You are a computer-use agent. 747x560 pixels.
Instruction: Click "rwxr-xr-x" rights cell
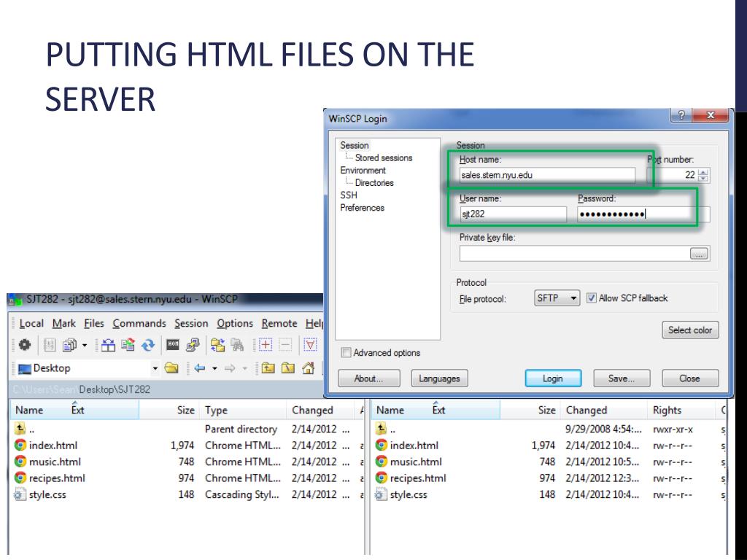pyautogui.click(x=673, y=429)
